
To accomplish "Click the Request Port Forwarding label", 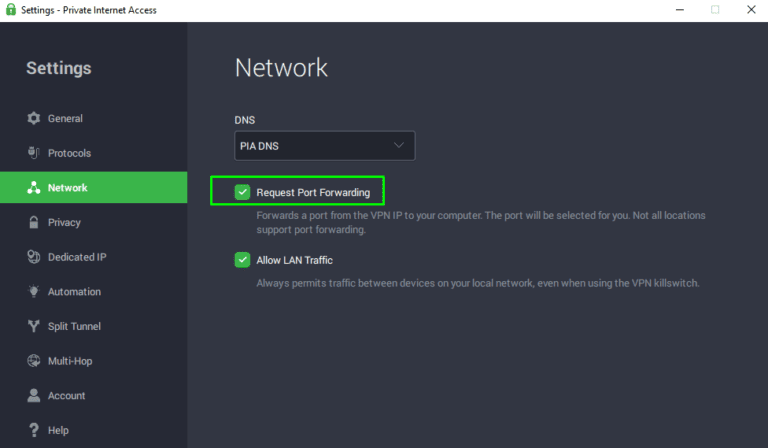I will tap(313, 192).
